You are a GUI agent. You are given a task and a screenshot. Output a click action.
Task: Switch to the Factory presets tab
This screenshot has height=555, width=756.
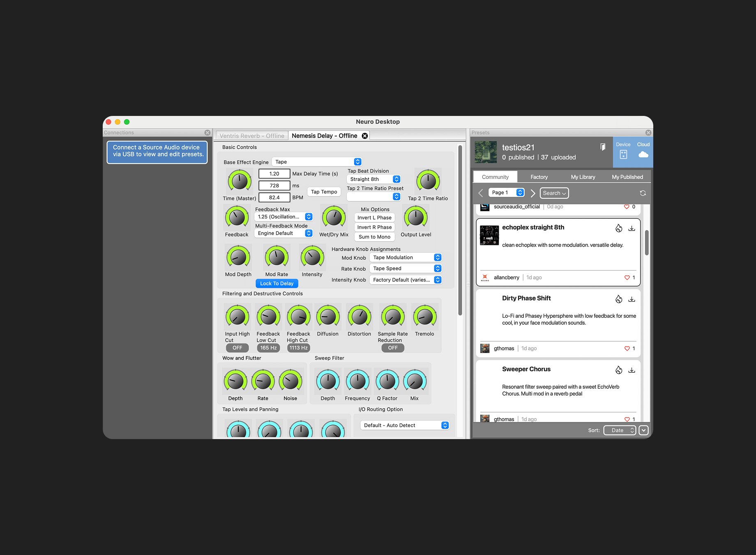tap(539, 177)
